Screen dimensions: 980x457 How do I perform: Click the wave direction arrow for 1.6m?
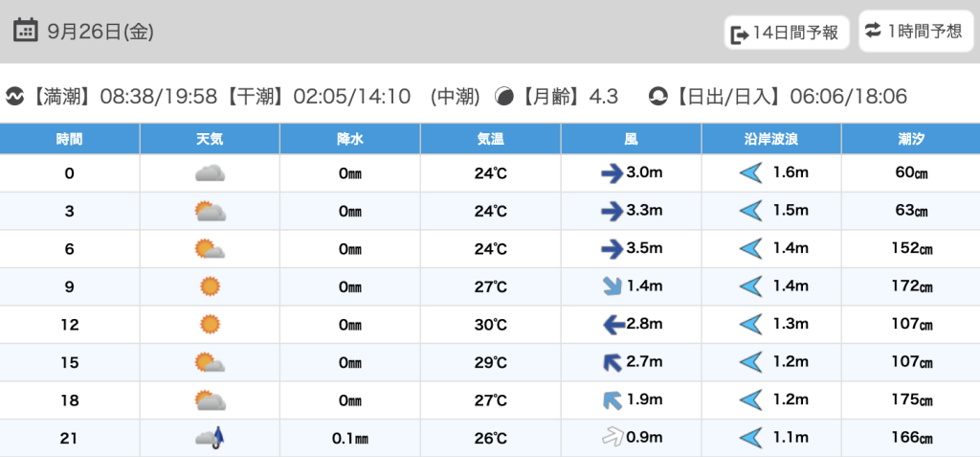pos(750,173)
